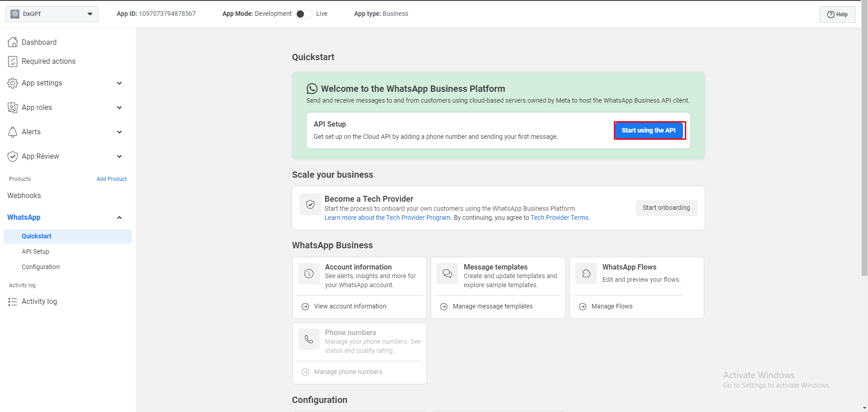Open the DxGPT app selector dropdown
The height and width of the screenshot is (412, 868).
52,14
